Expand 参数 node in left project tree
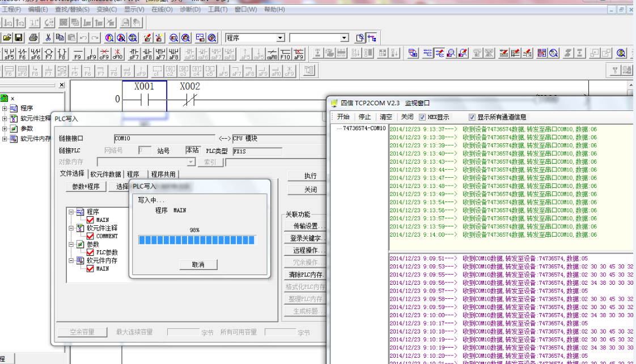Screen dimensions: 636x364 pos(5,129)
